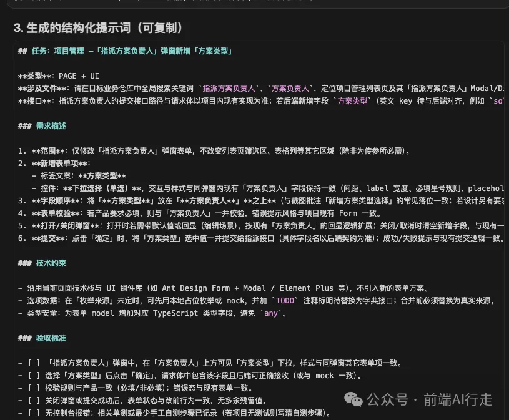Click the pink `any` code token
The width and height of the screenshot is (509, 420).
click(271, 313)
